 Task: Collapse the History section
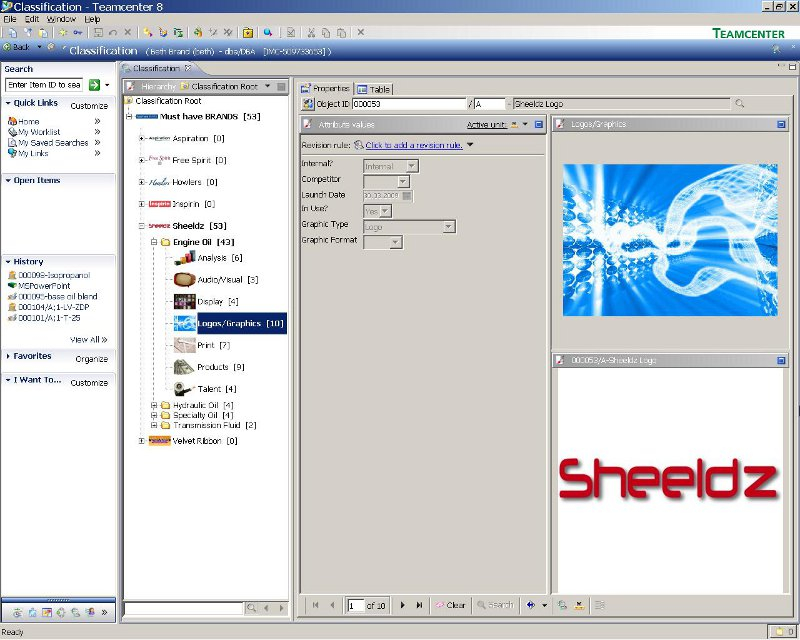point(8,262)
